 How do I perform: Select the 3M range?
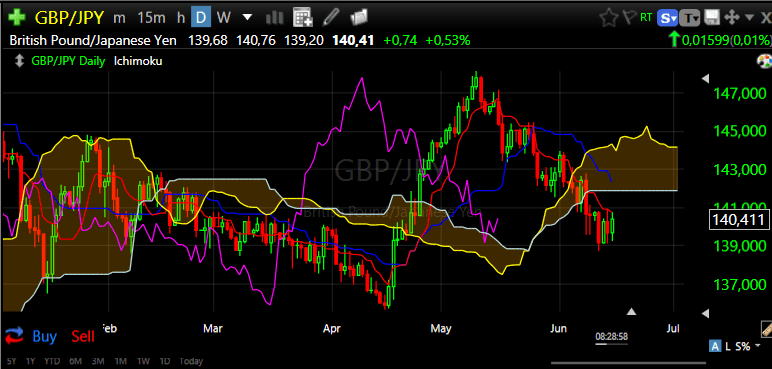(98, 361)
